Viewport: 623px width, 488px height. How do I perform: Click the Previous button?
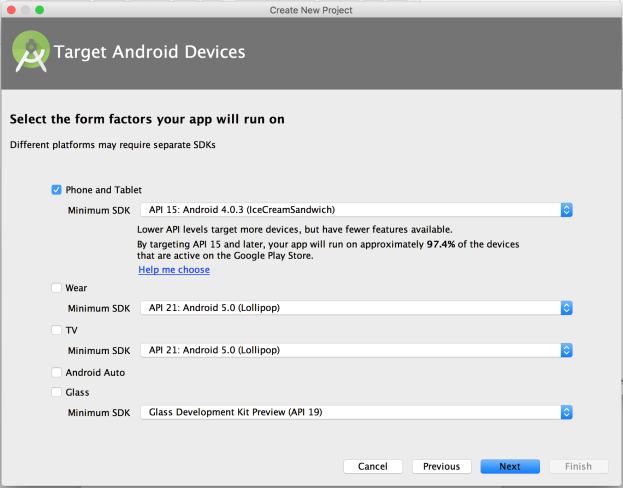(x=441, y=466)
